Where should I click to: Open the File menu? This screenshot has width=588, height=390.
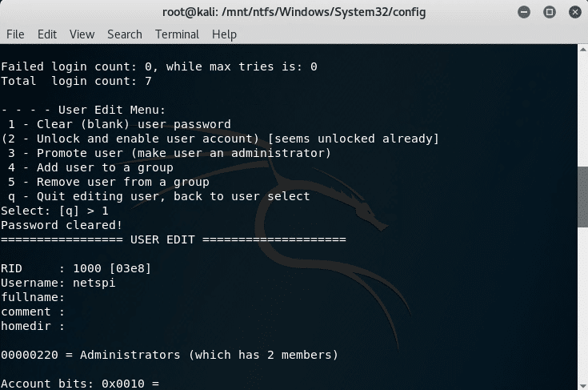coord(15,34)
